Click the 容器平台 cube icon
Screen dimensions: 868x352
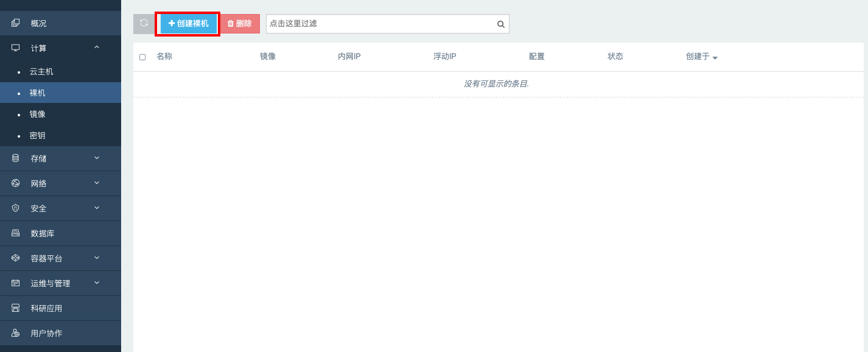click(x=16, y=258)
